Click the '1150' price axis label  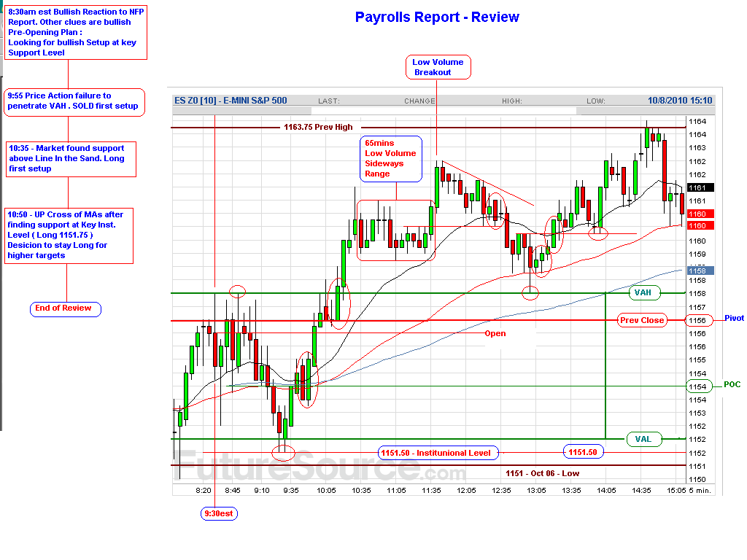tap(697, 480)
